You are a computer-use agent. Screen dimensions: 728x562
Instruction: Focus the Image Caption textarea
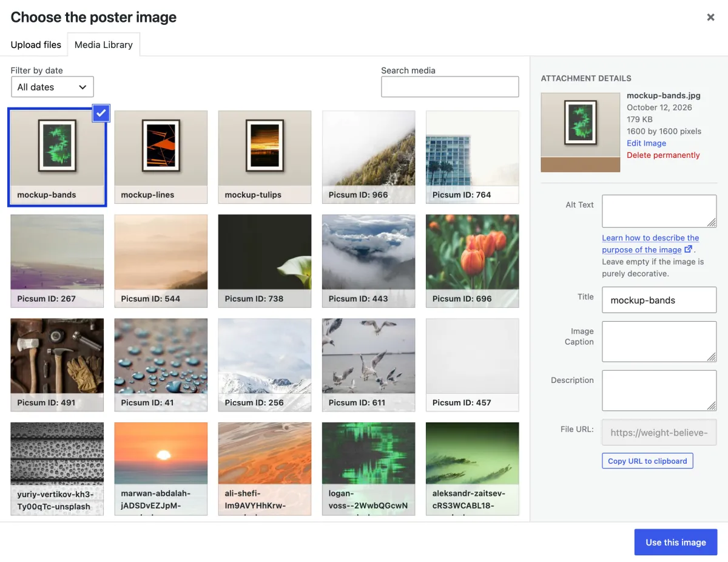tap(659, 342)
